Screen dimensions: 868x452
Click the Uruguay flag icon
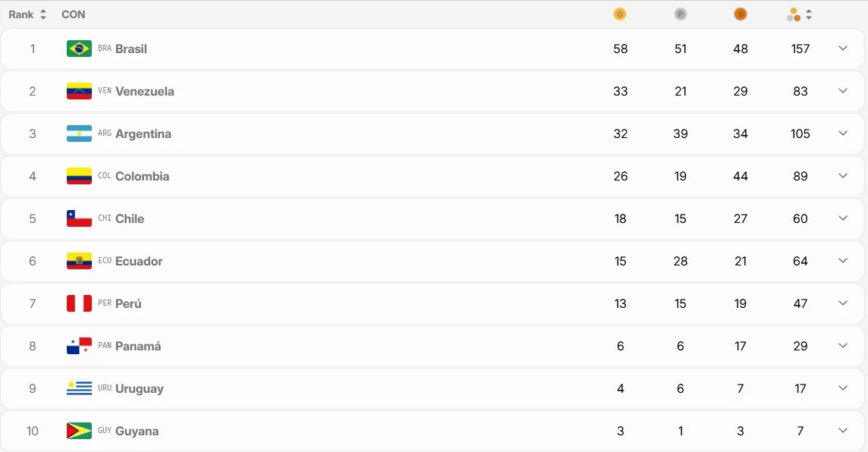[79, 388]
